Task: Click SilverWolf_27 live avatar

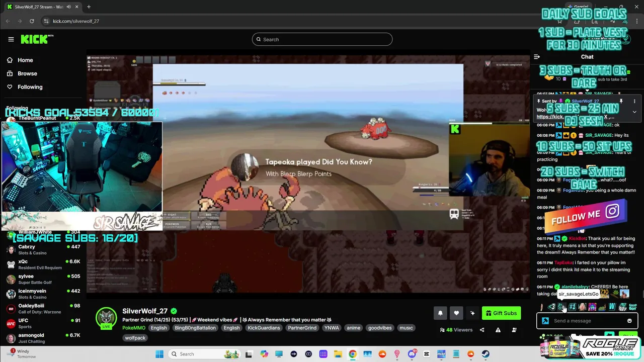Action: [x=106, y=318]
